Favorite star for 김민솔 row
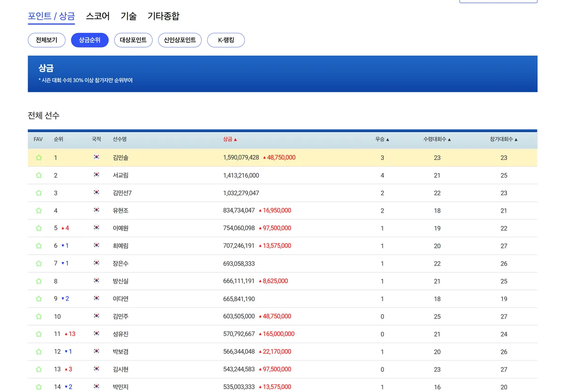This screenshot has height=392, width=565. (39, 158)
